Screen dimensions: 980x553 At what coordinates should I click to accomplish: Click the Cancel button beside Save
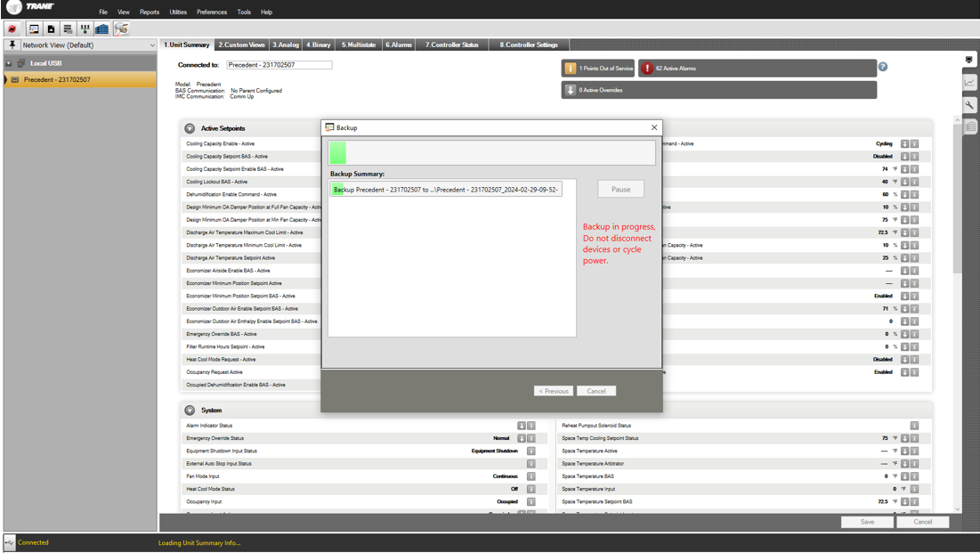coord(922,522)
